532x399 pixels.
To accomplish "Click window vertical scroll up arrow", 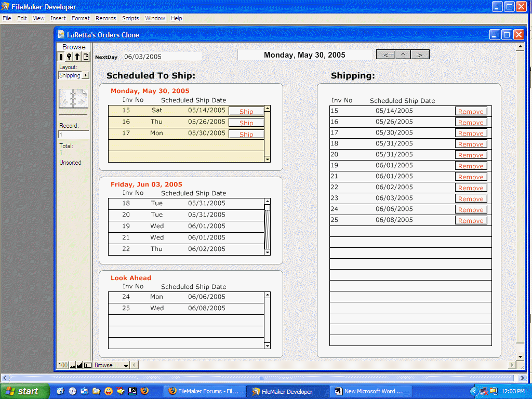I will 520,46.
